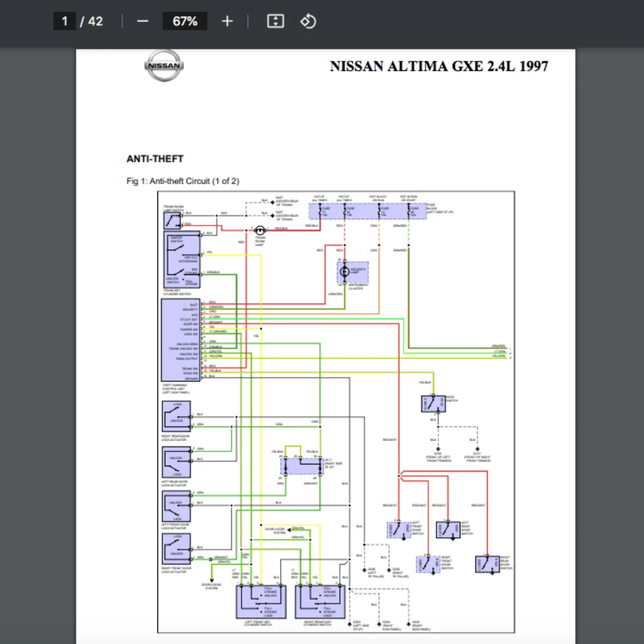Click the Trunk Room Lamp symbol
Image resolution: width=644 pixels, height=644 pixels.
[x=260, y=230]
